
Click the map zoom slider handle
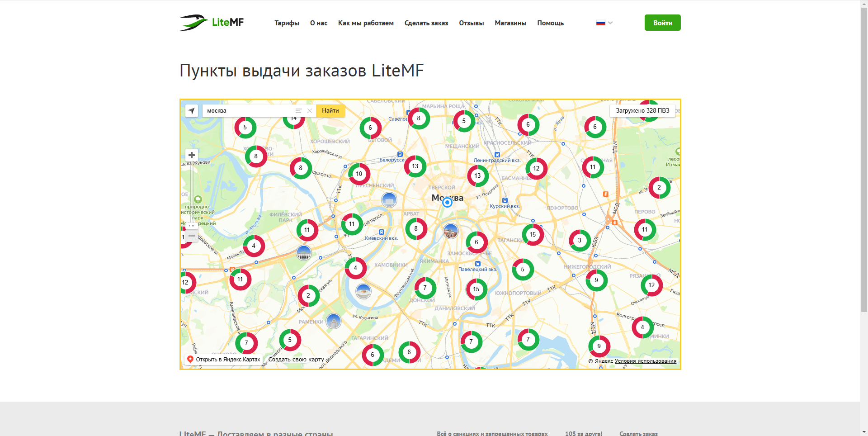(x=192, y=225)
